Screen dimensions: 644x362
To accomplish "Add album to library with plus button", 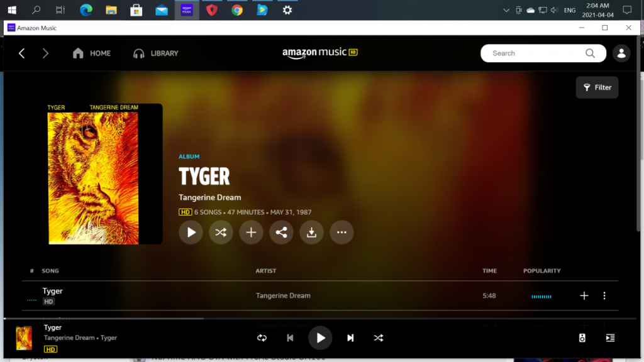I will [251, 233].
